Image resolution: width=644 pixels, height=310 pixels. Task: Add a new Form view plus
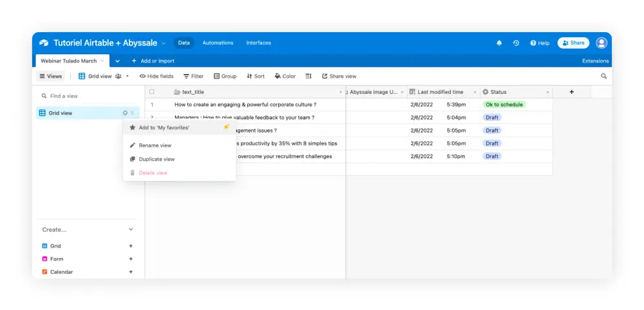[x=131, y=259]
